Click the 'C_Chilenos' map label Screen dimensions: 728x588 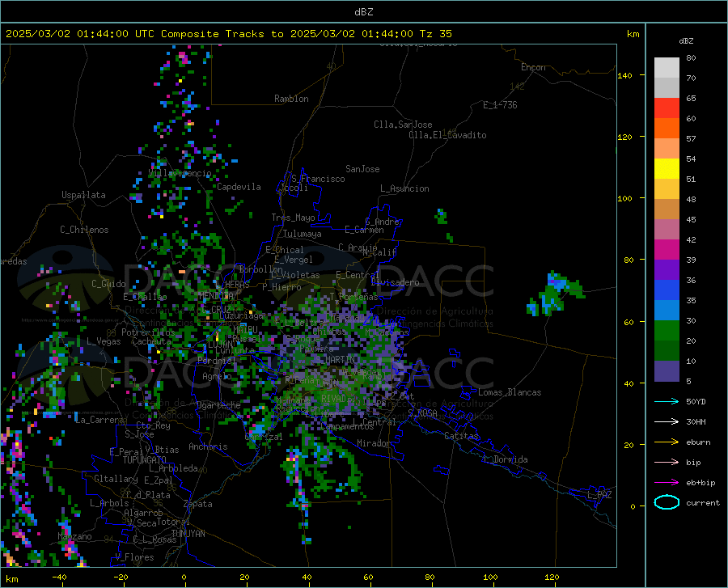pyautogui.click(x=84, y=230)
